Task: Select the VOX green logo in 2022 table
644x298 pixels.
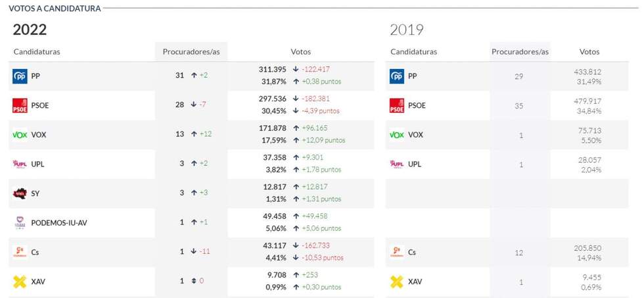Action: (x=20, y=135)
